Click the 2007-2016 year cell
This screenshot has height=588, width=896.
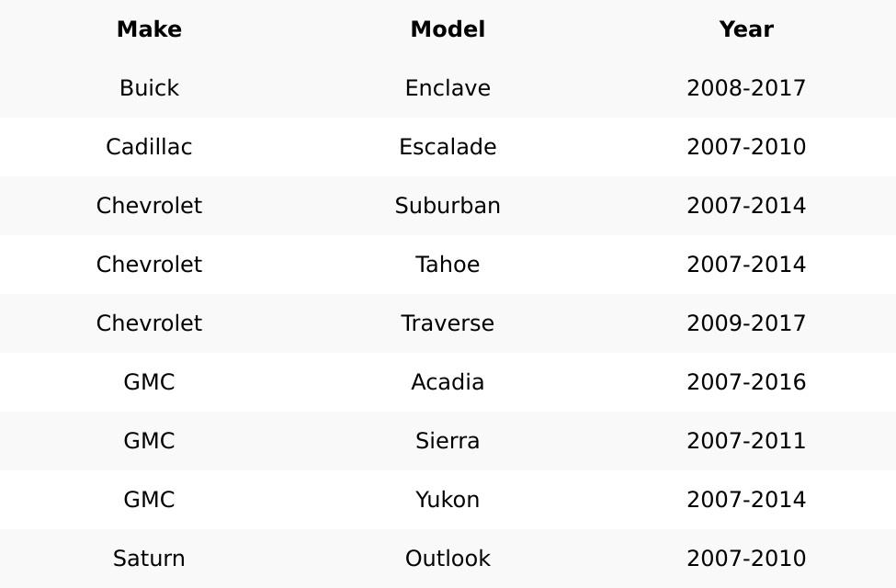click(746, 382)
